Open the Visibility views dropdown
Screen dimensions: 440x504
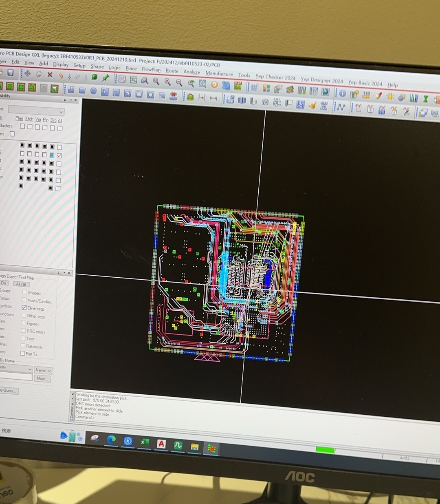(36, 111)
